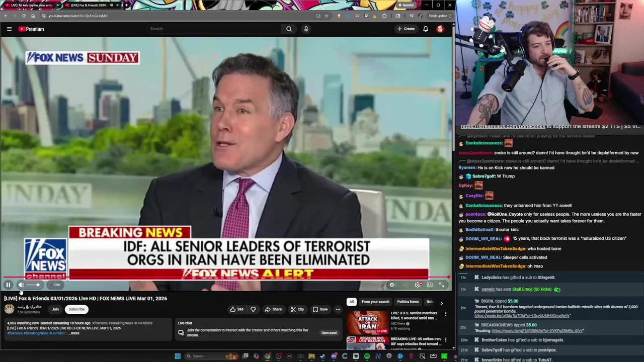
Task: Jump to Live in the player
Action: coord(56,285)
